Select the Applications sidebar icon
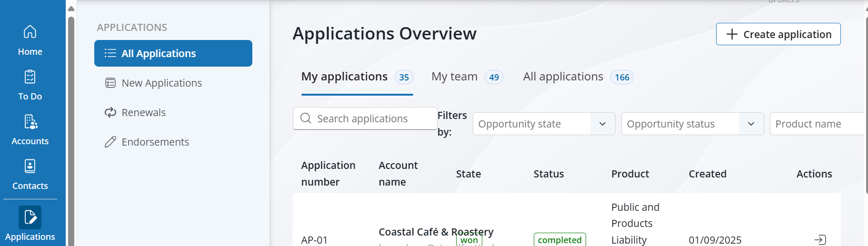Image resolution: width=868 pixels, height=246 pixels. coord(30,217)
